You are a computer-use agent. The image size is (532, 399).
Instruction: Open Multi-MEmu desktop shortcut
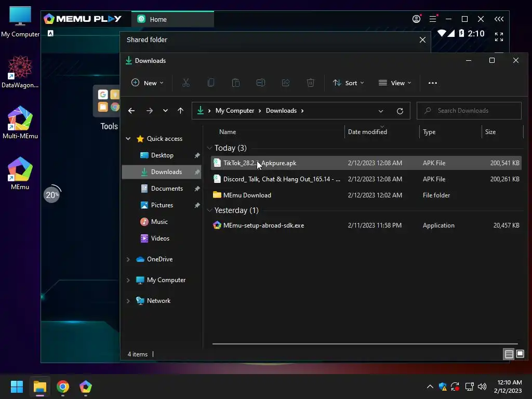[20, 123]
